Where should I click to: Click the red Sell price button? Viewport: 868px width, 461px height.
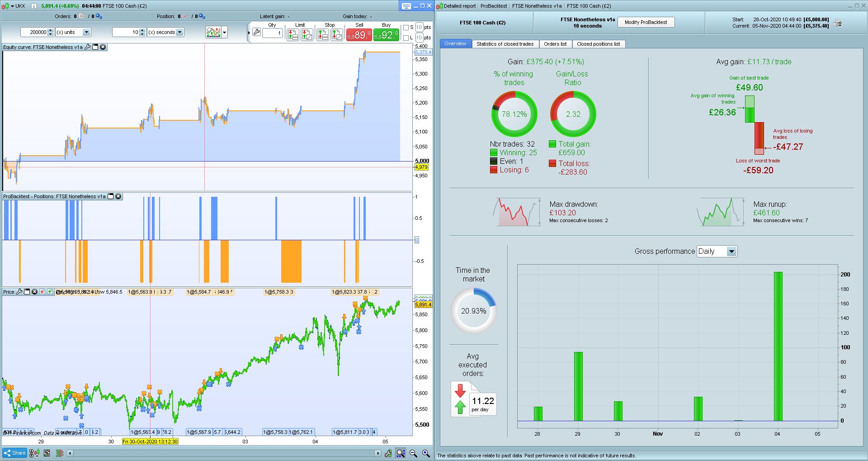tap(359, 35)
